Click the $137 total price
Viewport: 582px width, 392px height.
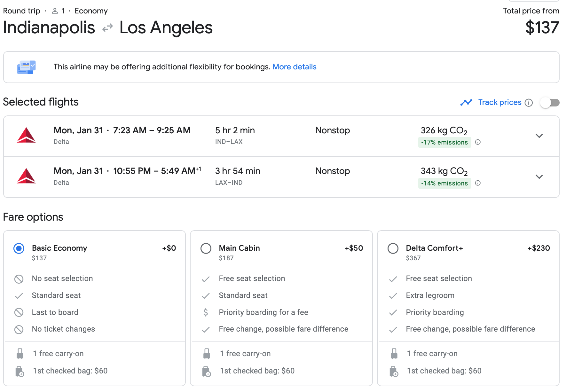[x=542, y=27]
